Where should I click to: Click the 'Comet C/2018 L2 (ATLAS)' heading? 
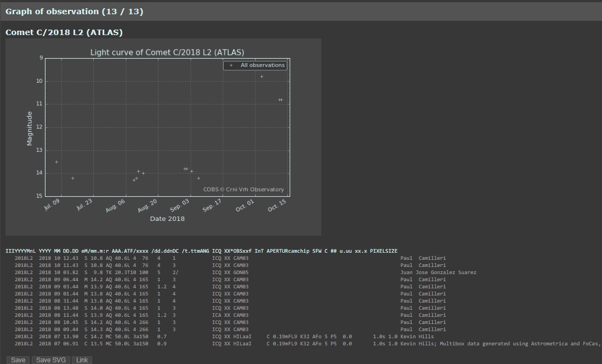[x=64, y=32]
